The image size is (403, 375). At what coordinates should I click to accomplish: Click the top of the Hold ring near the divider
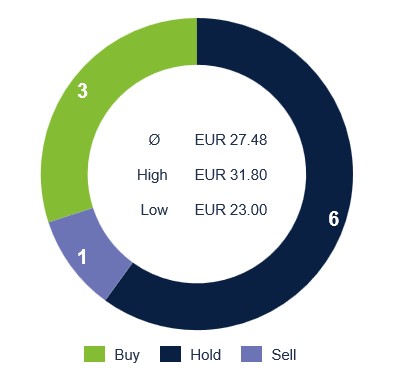click(208, 42)
